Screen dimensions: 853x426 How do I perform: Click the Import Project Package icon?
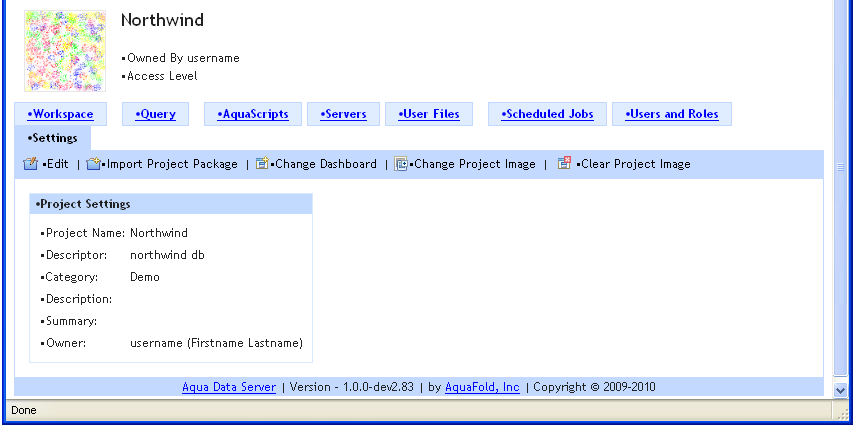coord(93,164)
